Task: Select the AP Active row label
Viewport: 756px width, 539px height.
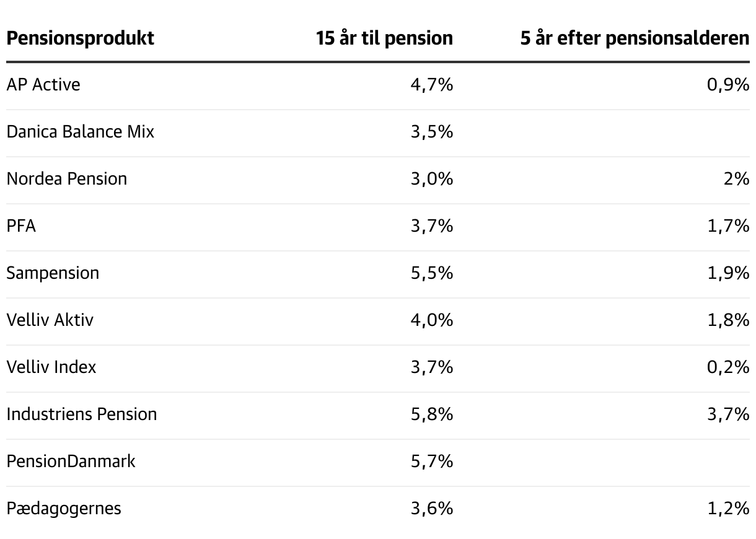Action: click(43, 85)
